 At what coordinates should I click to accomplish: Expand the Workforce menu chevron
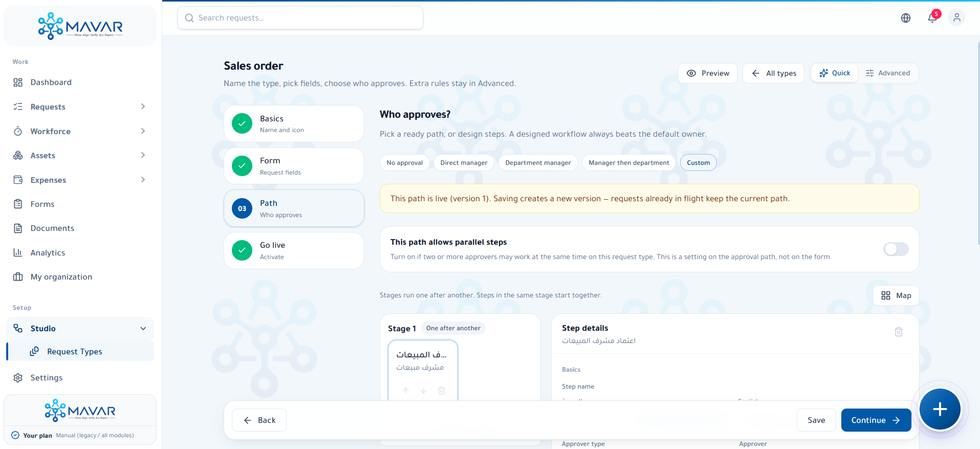click(x=143, y=131)
